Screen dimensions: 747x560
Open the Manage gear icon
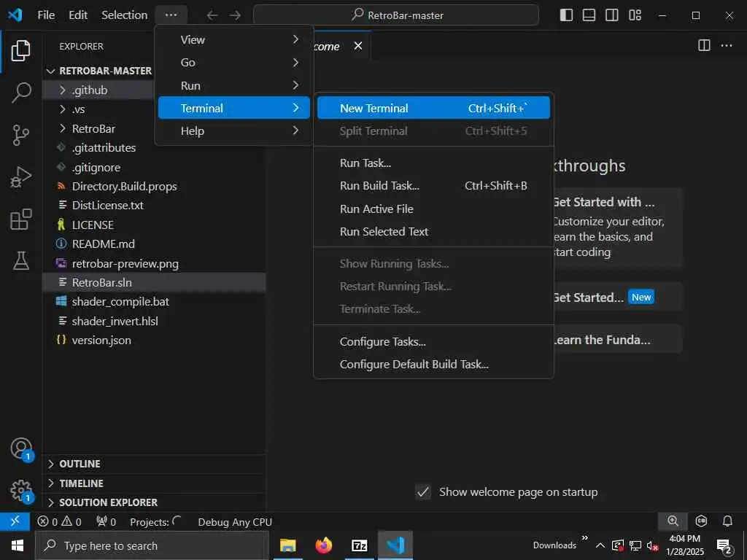[20, 491]
